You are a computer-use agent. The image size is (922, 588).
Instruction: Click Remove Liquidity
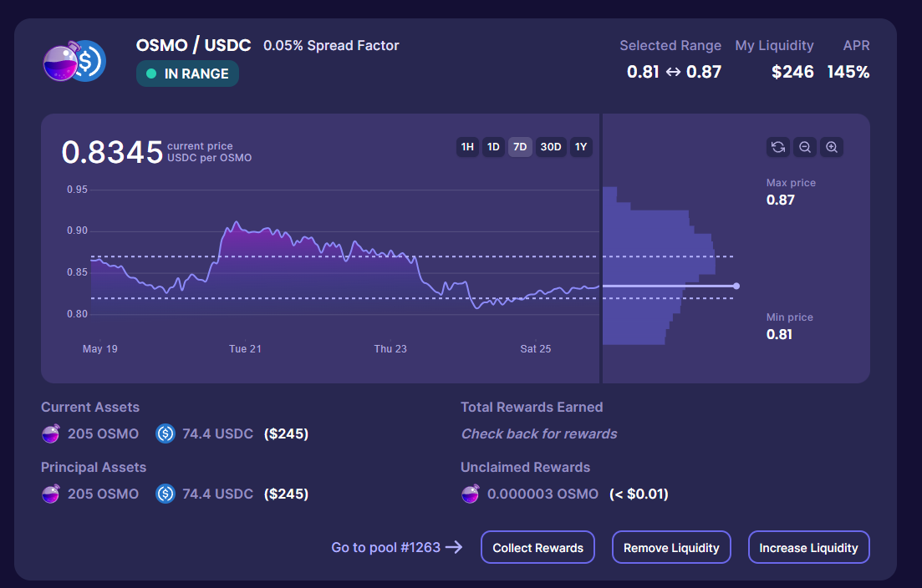point(671,548)
